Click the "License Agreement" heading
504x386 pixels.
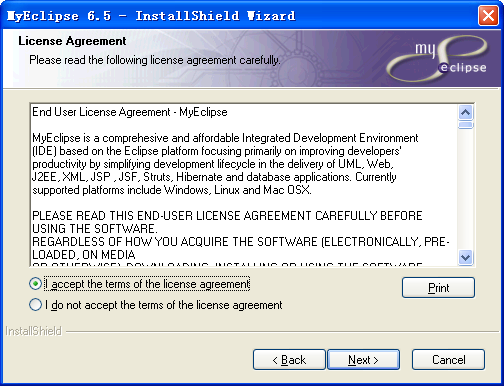tap(72, 41)
